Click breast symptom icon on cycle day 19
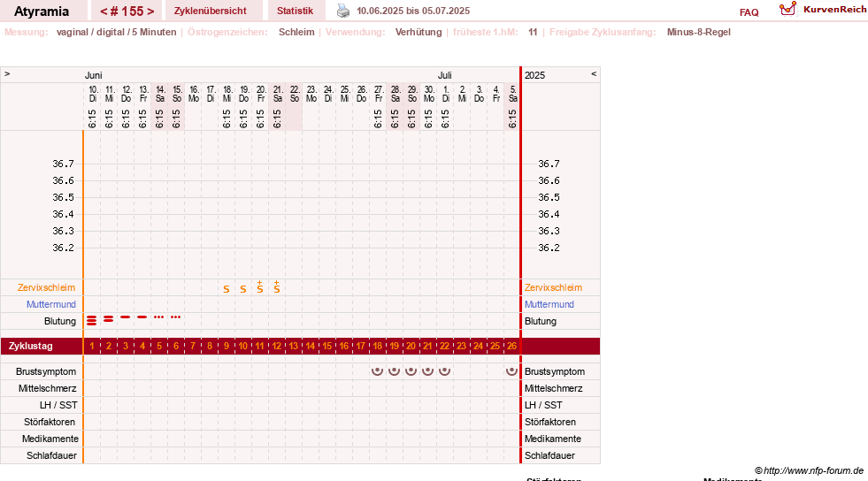This screenshot has width=868, height=481. [394, 371]
